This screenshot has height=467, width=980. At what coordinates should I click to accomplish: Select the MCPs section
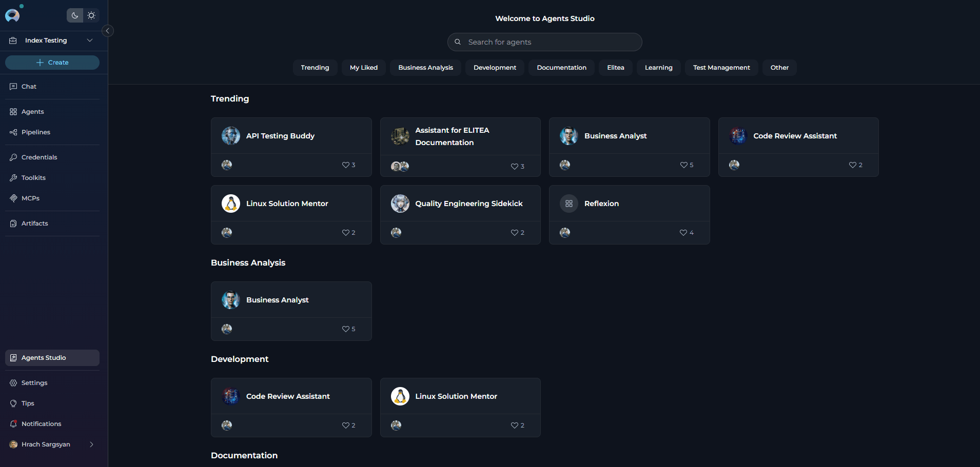(x=30, y=198)
